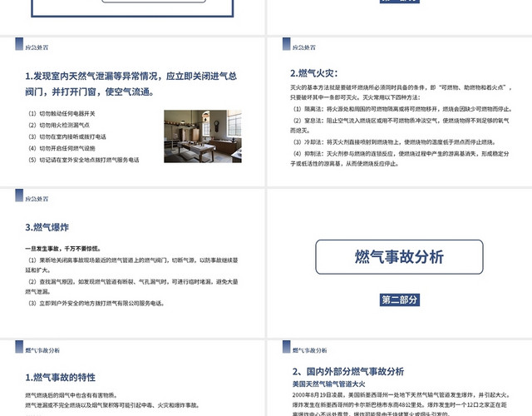This screenshot has width=532, height=416.
Task: Click the '应急处置' header on the 燃气火灾 slide
Action: (x=304, y=47)
